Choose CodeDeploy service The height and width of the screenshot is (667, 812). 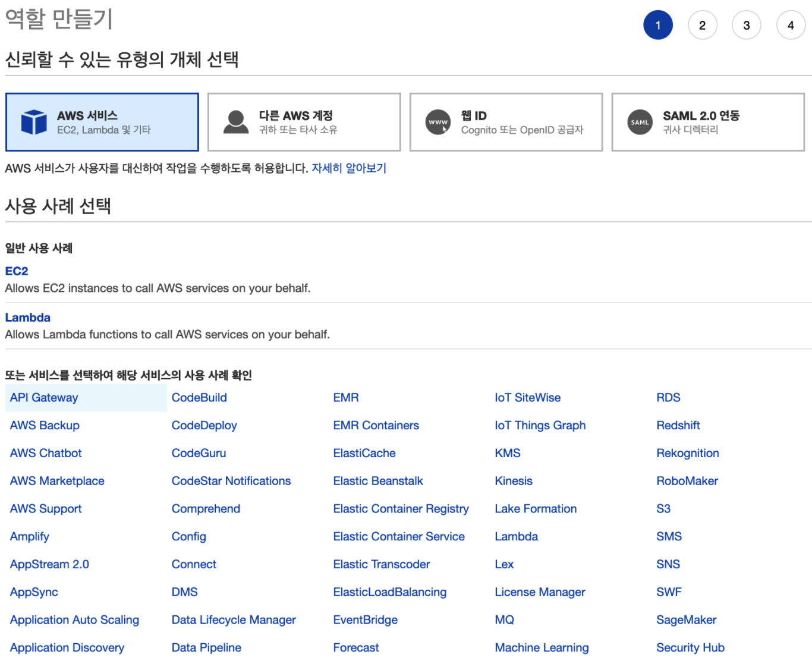pos(204,426)
